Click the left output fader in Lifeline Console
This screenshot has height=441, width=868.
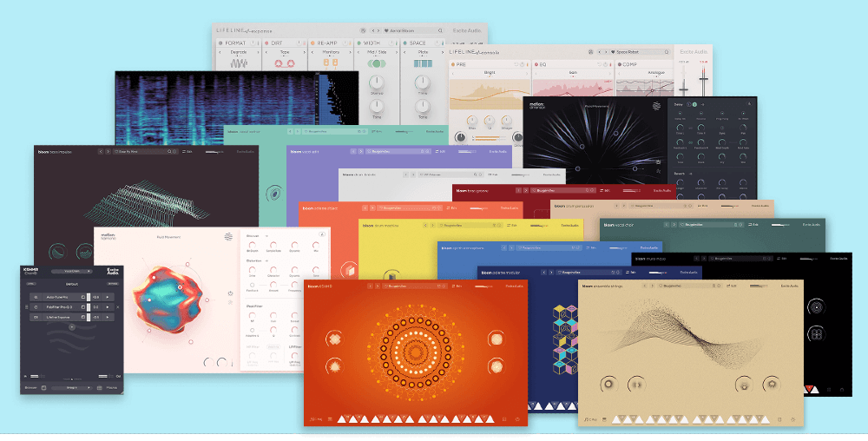click(684, 89)
